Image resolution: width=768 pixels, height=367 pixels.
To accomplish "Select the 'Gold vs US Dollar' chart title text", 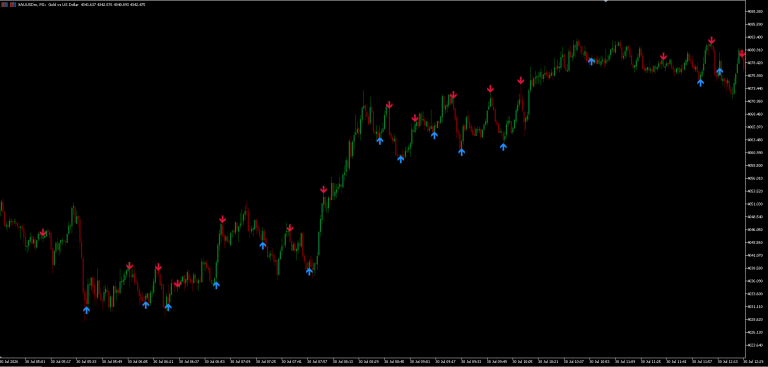I will click(x=64, y=4).
